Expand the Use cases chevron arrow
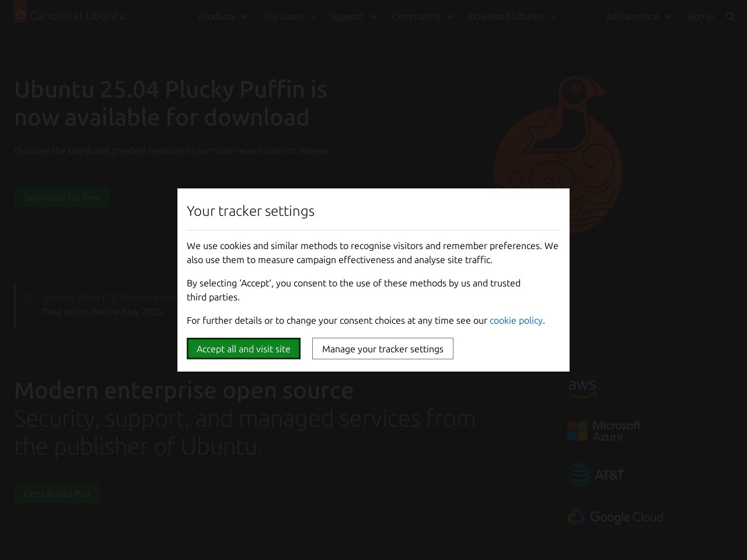Viewport: 747px width, 560px height. pos(313,16)
